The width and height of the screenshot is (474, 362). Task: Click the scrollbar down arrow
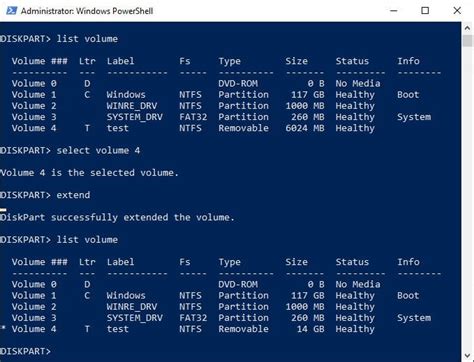(467, 356)
